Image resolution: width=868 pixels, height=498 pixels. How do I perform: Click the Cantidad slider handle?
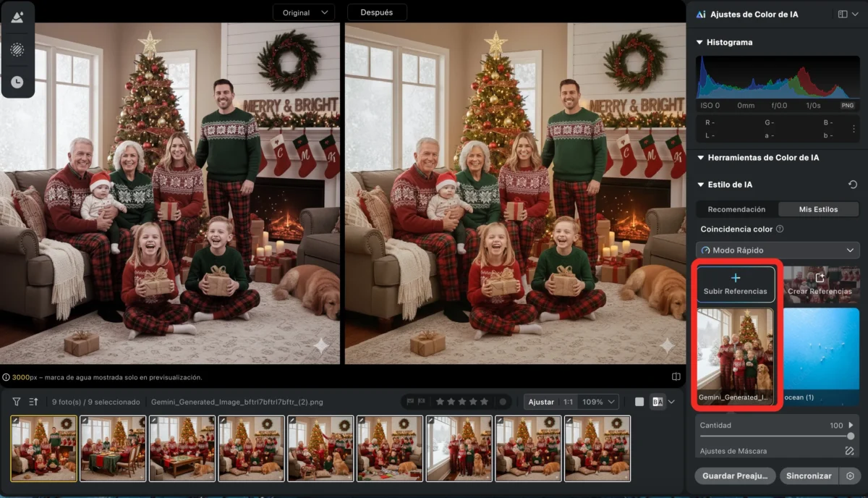coord(851,436)
